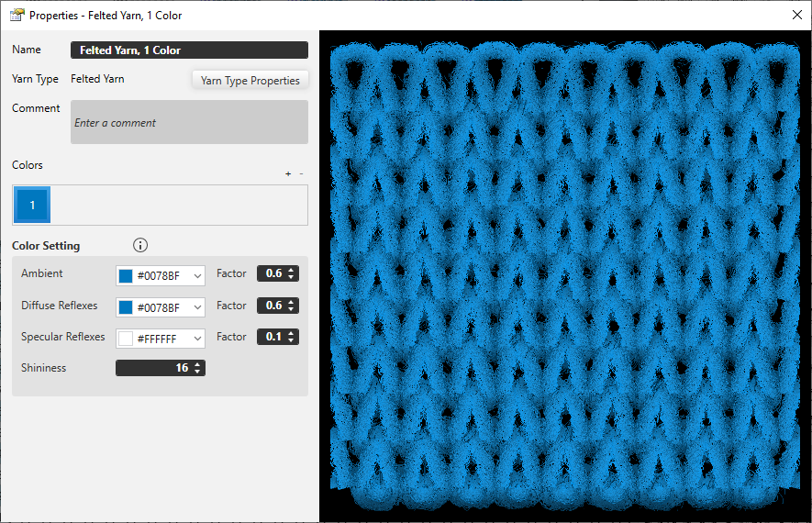Click into the Comment text box

click(x=189, y=122)
